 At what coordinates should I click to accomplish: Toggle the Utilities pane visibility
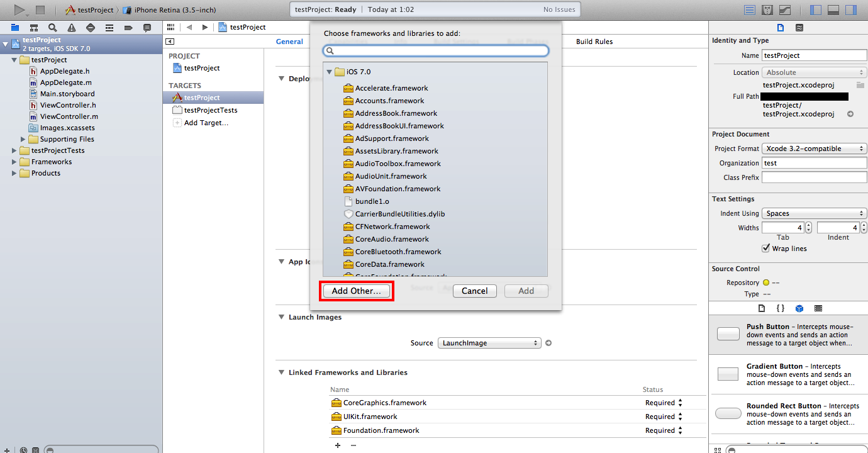(x=851, y=10)
